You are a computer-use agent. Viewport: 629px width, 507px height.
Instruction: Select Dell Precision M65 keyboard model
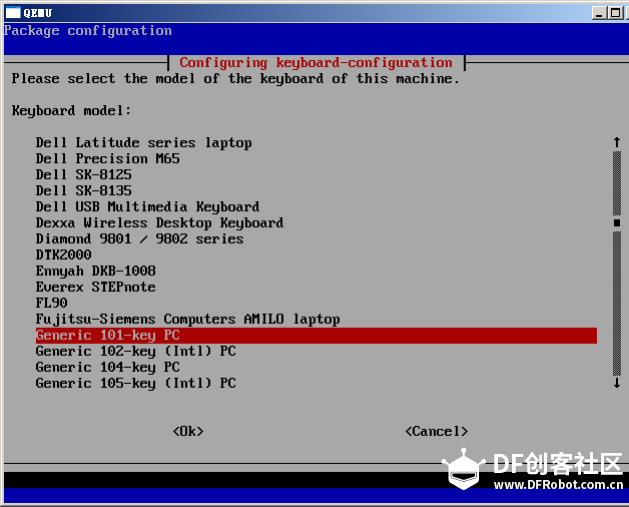point(108,159)
